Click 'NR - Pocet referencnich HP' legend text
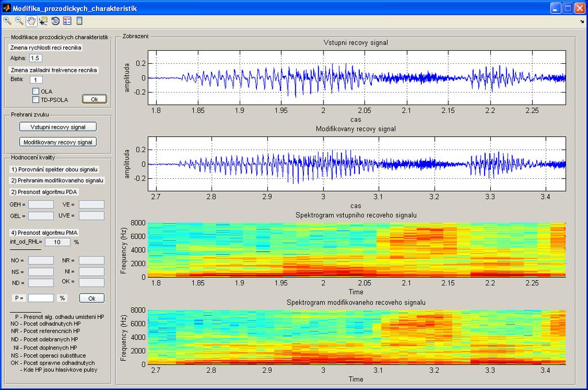The width and height of the screenshot is (588, 390). [x=45, y=331]
